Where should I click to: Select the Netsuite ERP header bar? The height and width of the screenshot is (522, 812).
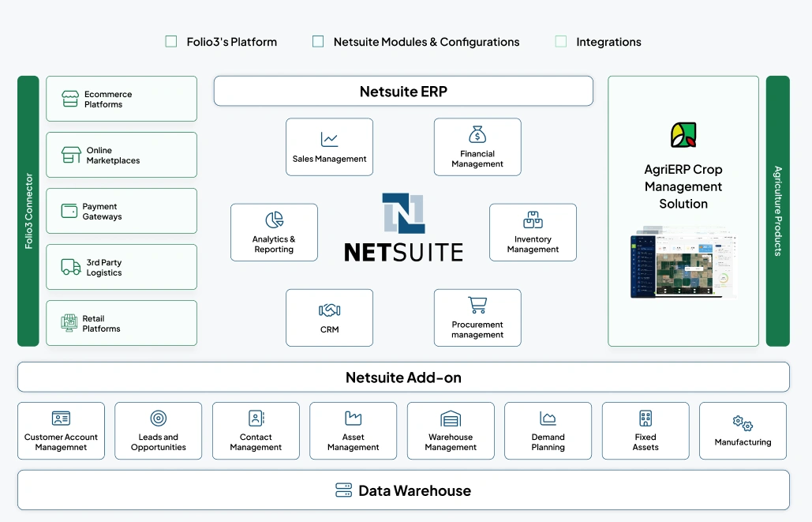[x=403, y=91]
